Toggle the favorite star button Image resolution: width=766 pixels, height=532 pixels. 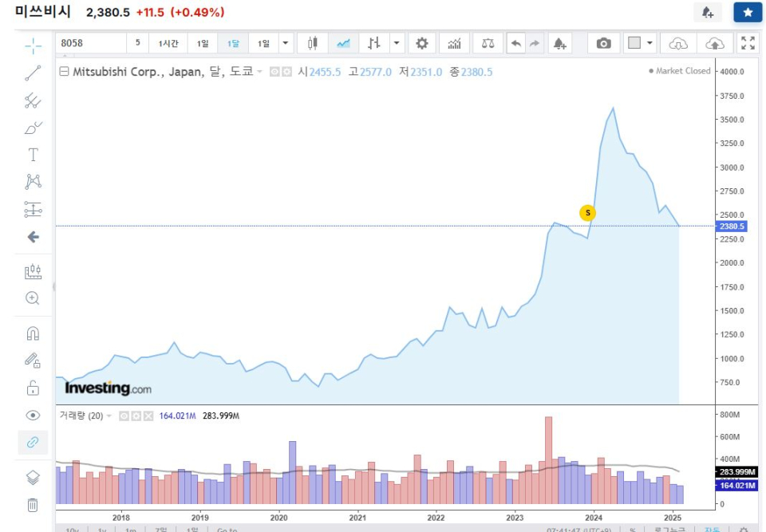pos(748,12)
